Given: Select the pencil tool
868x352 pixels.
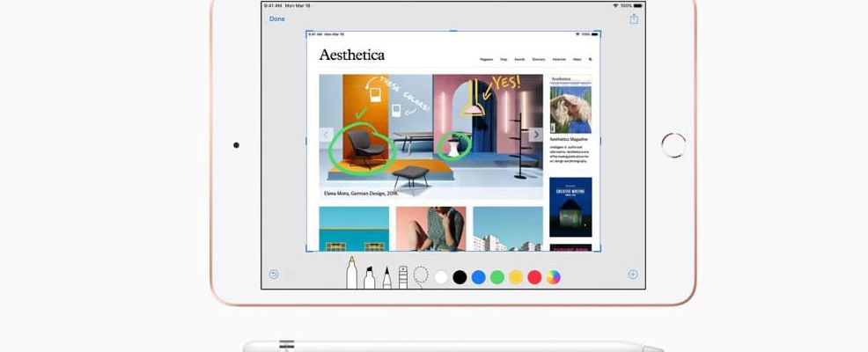Looking at the screenshot, I should point(386,276).
